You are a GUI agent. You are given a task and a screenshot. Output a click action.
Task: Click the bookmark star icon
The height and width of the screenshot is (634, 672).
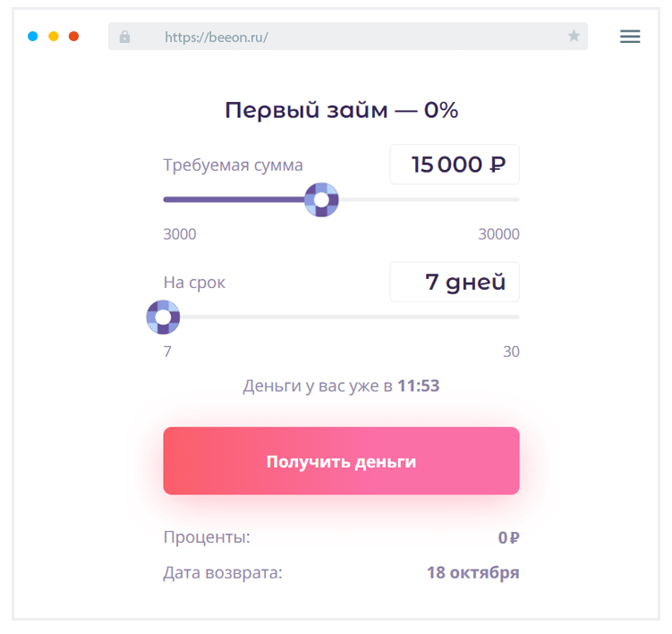(574, 37)
